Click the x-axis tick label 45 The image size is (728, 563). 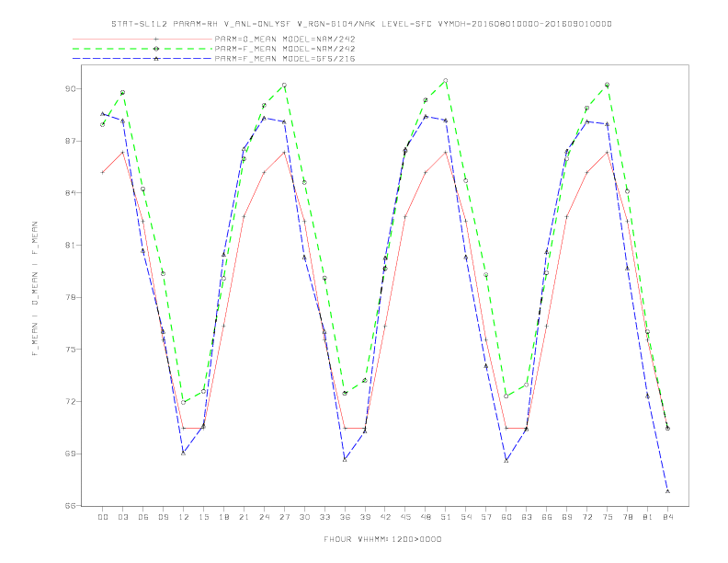pos(405,517)
